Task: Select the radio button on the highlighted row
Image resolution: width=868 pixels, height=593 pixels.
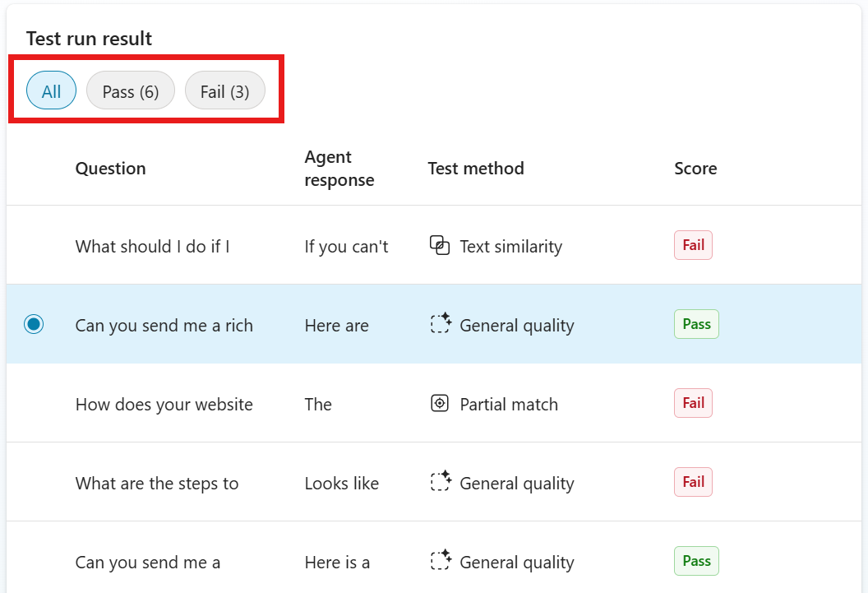Action: click(34, 324)
